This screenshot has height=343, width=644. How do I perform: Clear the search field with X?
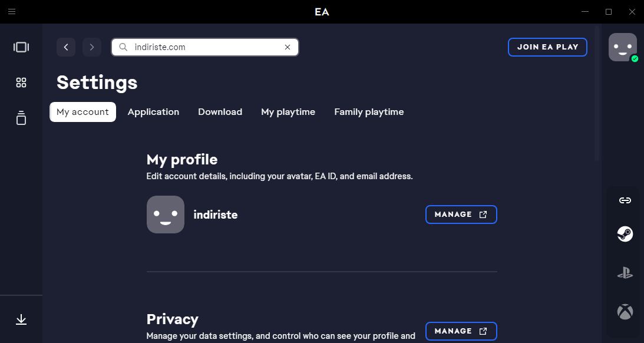tap(288, 47)
